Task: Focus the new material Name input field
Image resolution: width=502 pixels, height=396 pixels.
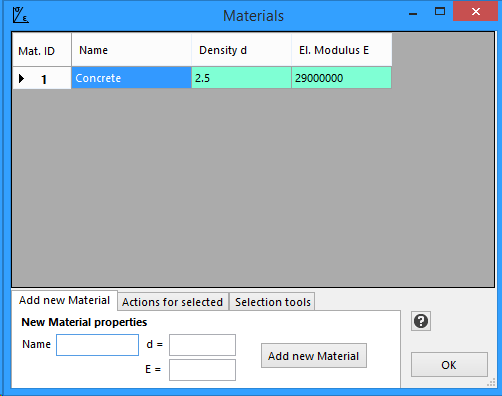Action: tap(97, 345)
